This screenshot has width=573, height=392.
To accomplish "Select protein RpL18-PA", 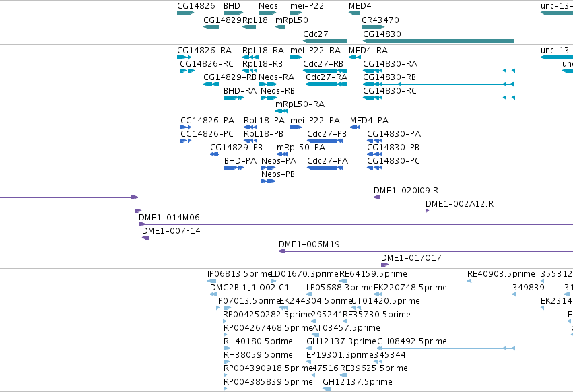I will [264, 121].
